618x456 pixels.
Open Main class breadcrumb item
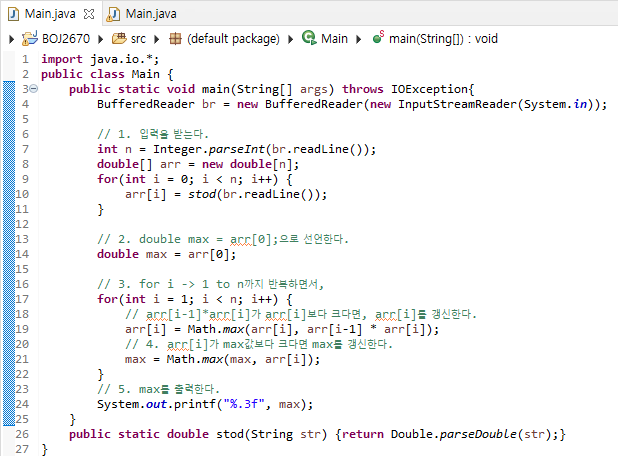pyautogui.click(x=334, y=39)
